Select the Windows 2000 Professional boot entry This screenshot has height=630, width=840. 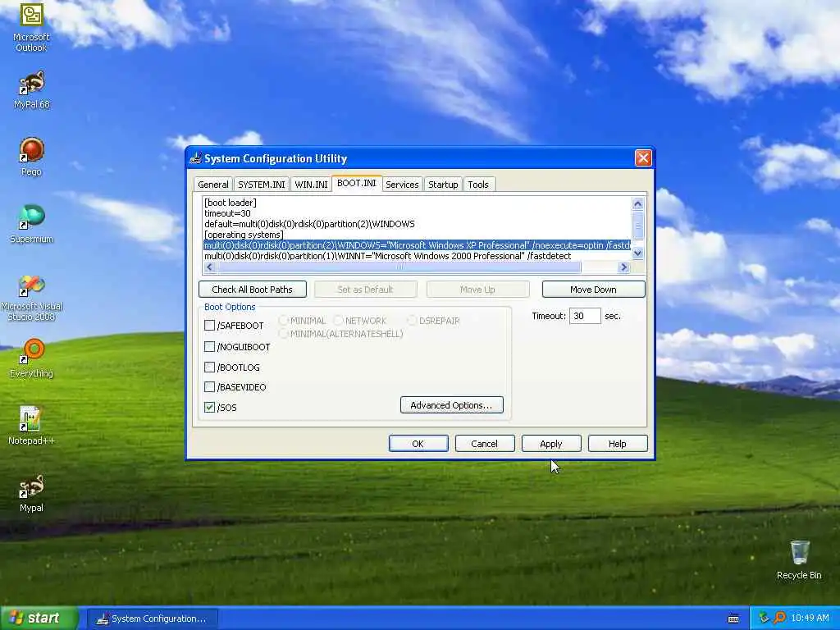[387, 256]
